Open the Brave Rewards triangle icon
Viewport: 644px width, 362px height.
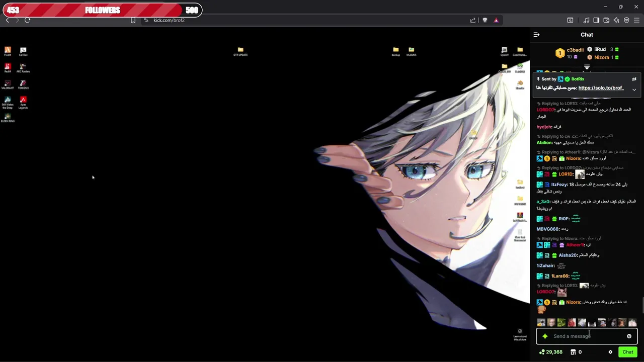496,20
